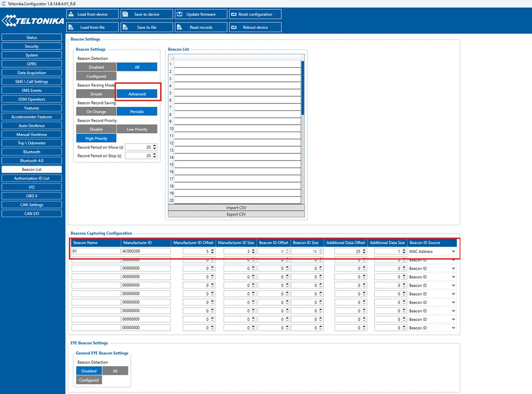Click the Export CSV button
Image resolution: width=532 pixels, height=394 pixels.
tap(236, 214)
